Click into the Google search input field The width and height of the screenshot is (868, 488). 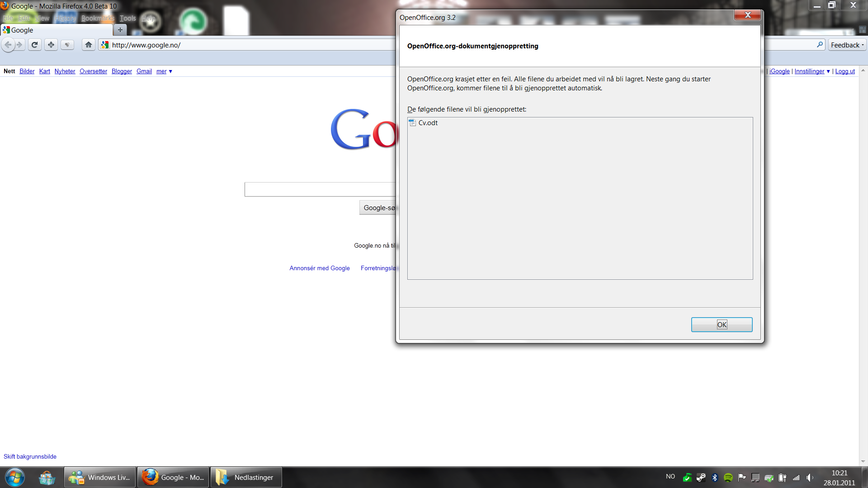[x=320, y=189]
